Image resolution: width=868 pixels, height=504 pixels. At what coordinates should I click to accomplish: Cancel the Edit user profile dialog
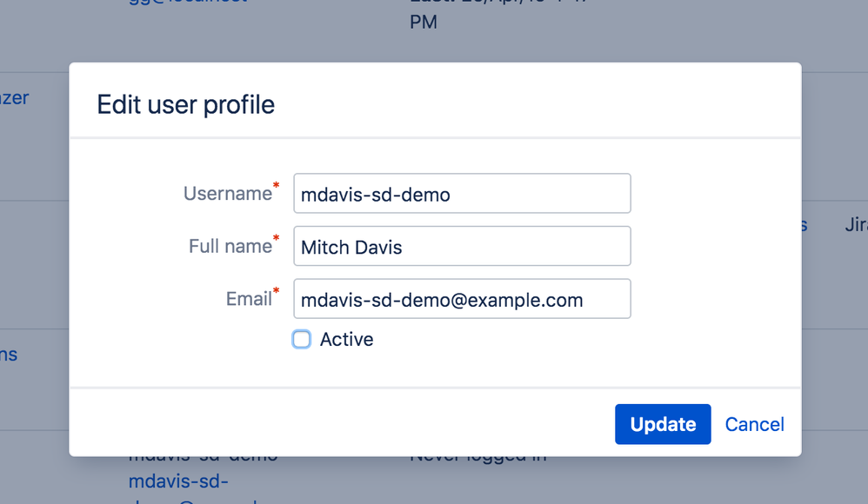754,424
